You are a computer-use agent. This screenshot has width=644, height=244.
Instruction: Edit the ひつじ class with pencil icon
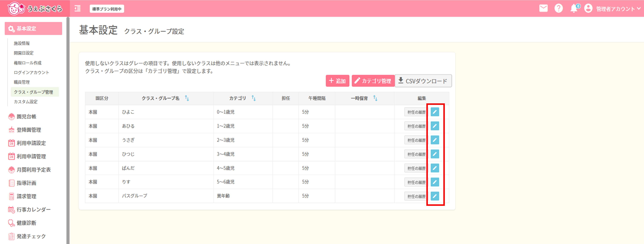pyautogui.click(x=435, y=154)
